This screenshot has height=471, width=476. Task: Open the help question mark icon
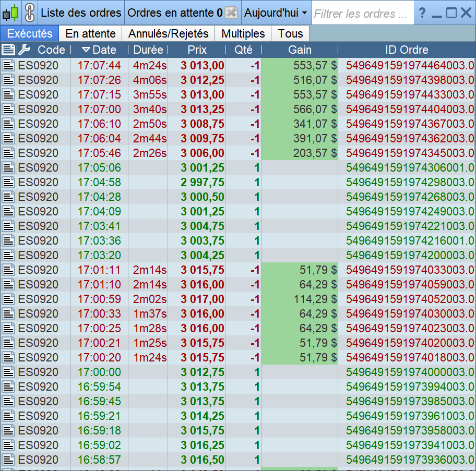point(422,13)
